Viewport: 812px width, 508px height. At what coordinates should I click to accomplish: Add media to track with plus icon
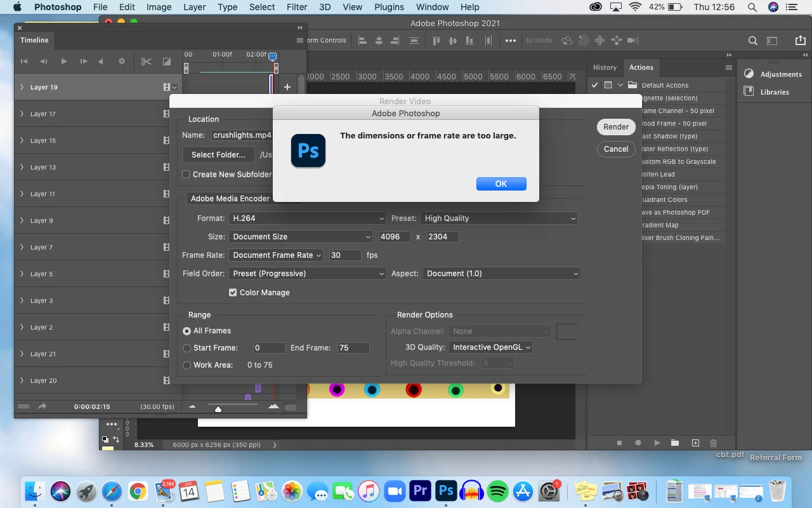(x=287, y=87)
